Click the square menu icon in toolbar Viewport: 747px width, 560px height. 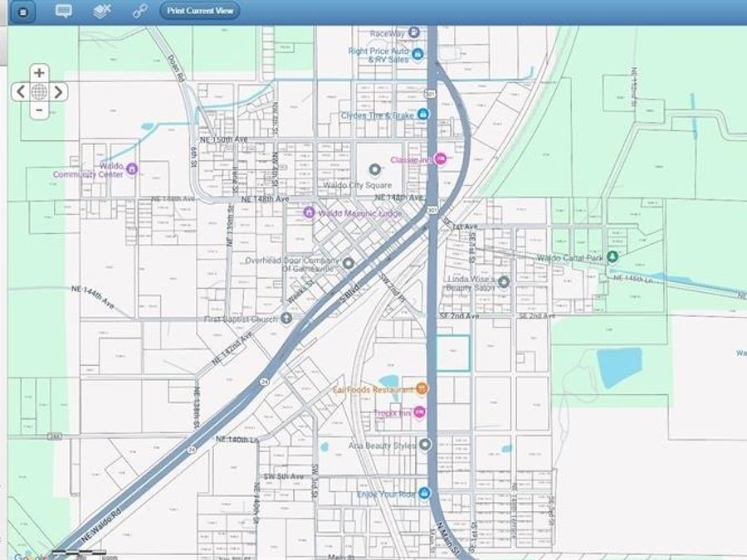22,12
